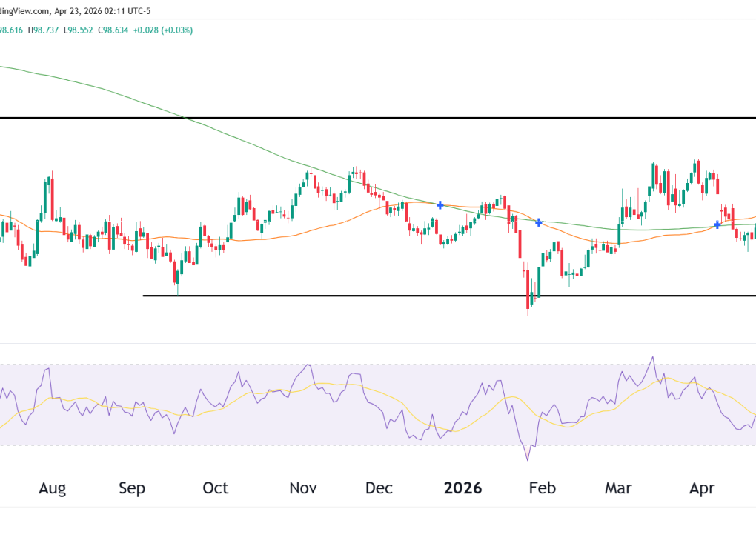Click the chart timestamp Apr 23, 2026

[81, 10]
